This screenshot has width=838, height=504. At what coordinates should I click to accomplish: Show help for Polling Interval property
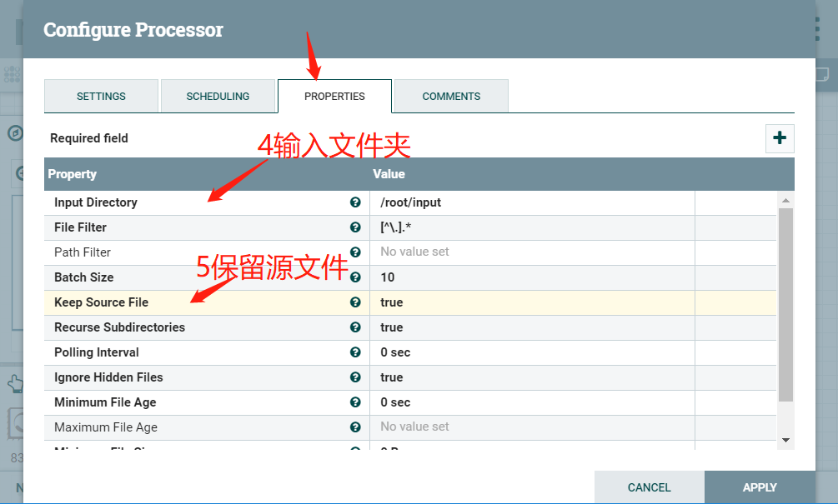point(355,352)
